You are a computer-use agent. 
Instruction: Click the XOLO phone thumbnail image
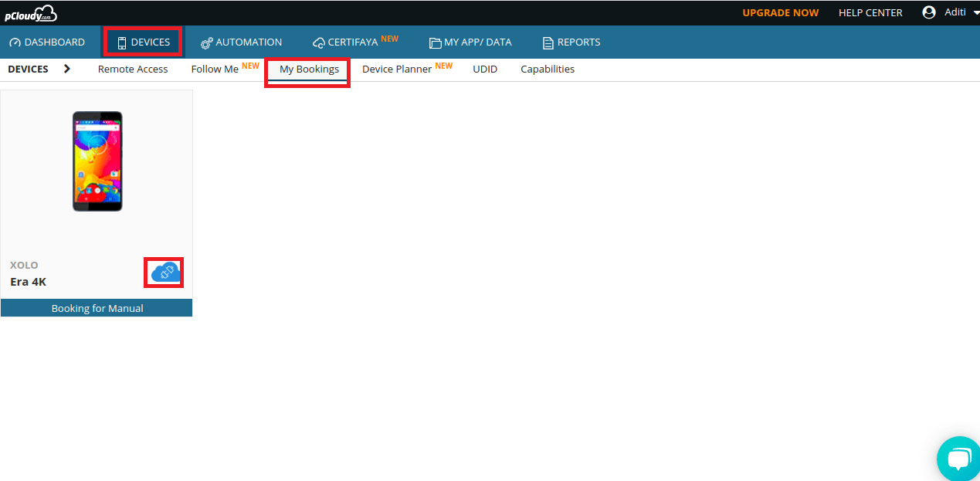[97, 161]
